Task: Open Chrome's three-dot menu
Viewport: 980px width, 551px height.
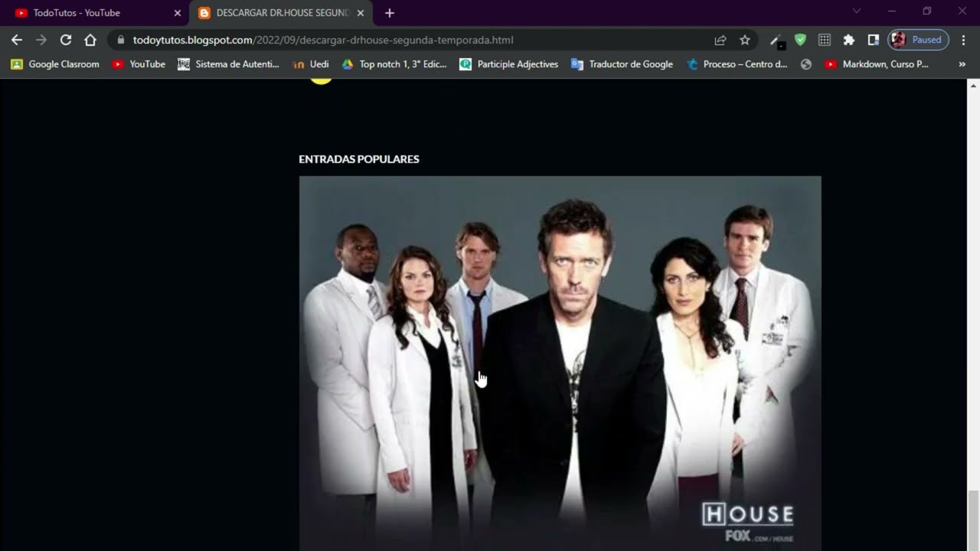Action: coord(963,40)
